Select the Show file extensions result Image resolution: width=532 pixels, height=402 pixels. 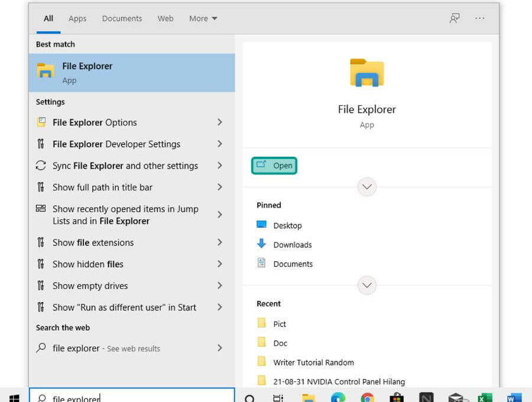pyautogui.click(x=132, y=242)
